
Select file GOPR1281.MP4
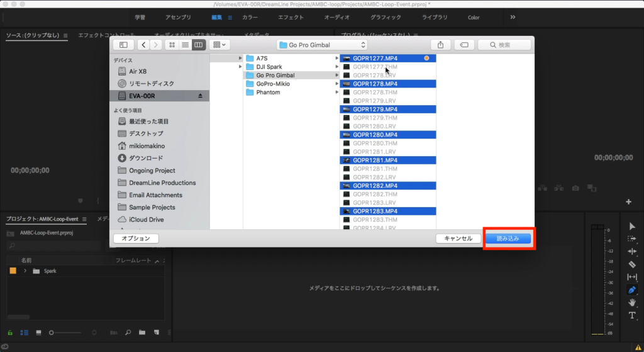[x=387, y=161]
